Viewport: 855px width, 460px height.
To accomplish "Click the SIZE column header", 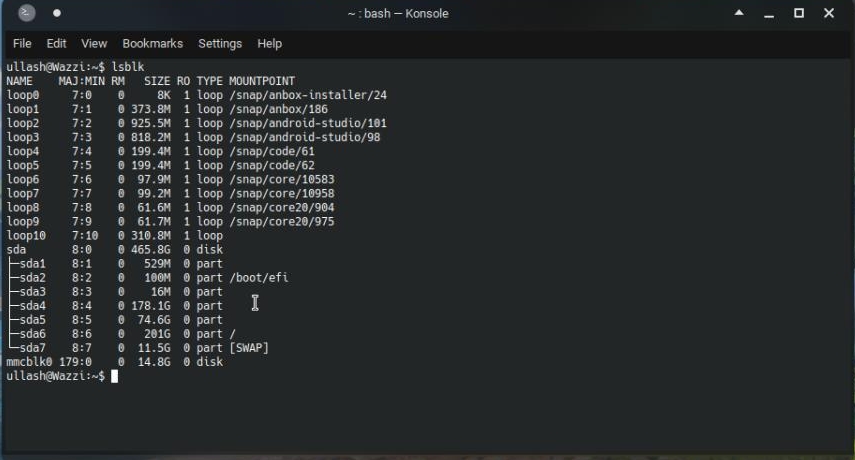I will [x=157, y=81].
